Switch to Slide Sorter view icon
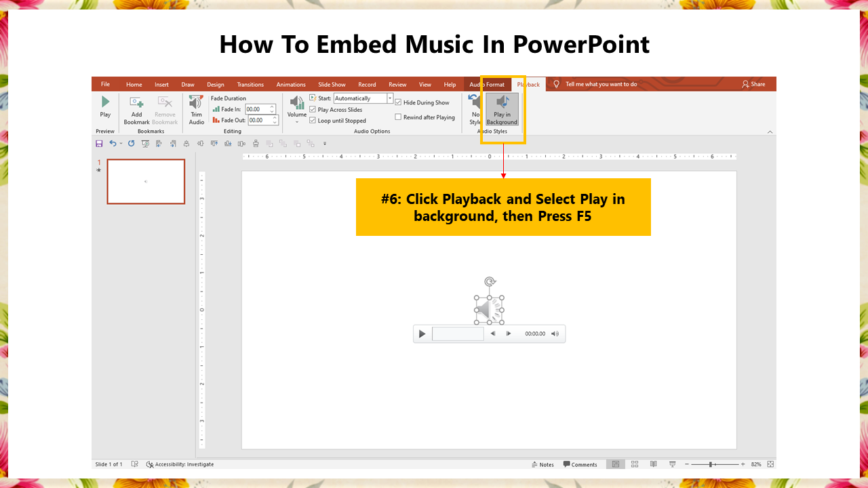Viewport: 868px width, 488px height. (x=635, y=464)
